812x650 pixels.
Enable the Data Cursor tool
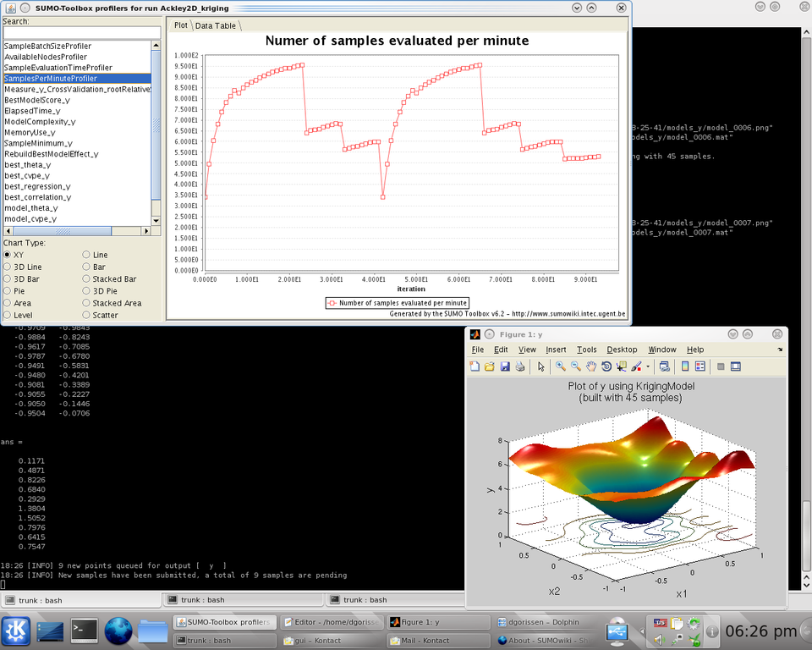pos(621,366)
